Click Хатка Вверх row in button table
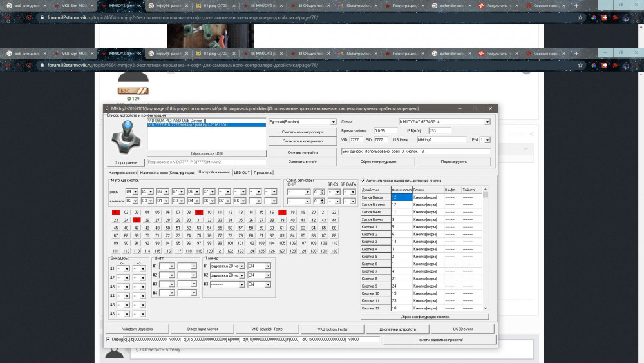 click(x=421, y=197)
